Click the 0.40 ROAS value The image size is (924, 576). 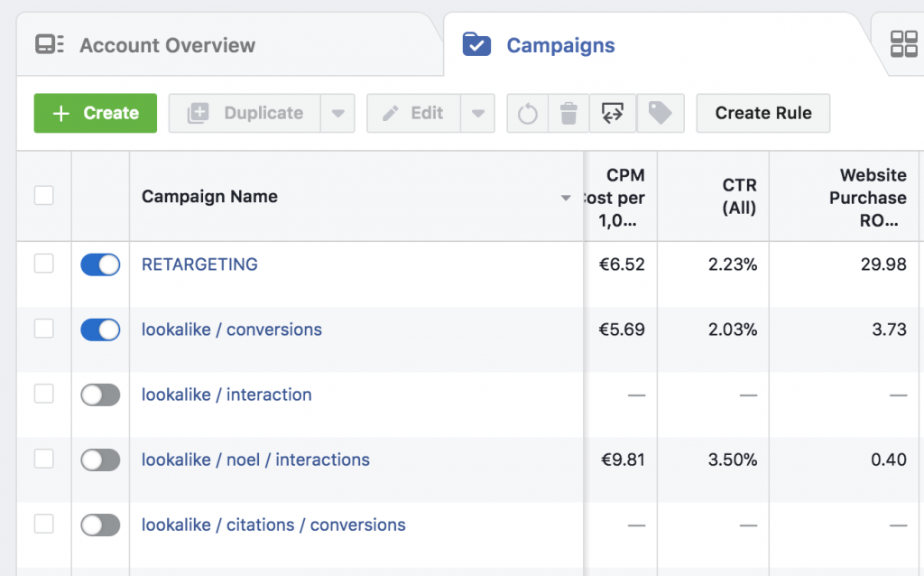889,460
